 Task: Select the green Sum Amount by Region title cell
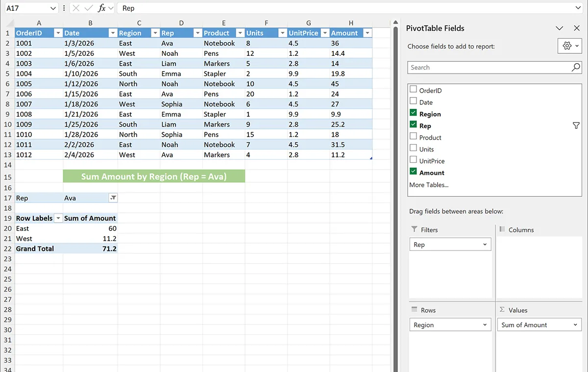154,176
